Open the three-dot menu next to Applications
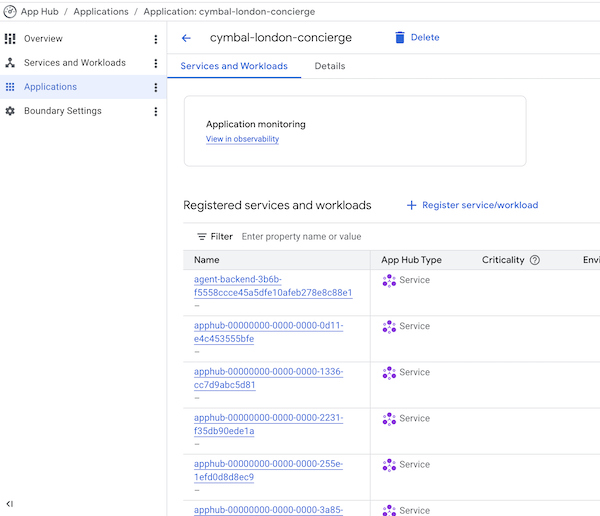Viewport: 600px width, 516px height. 155,87
